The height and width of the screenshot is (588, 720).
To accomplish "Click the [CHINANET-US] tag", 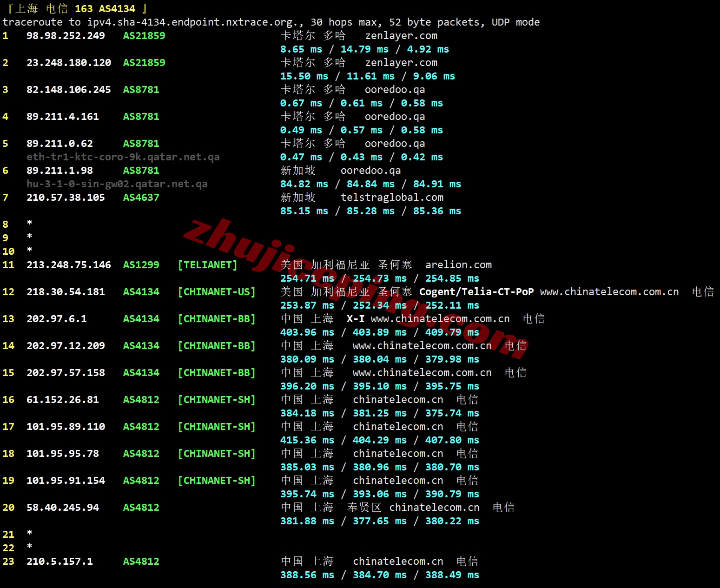I will click(217, 292).
